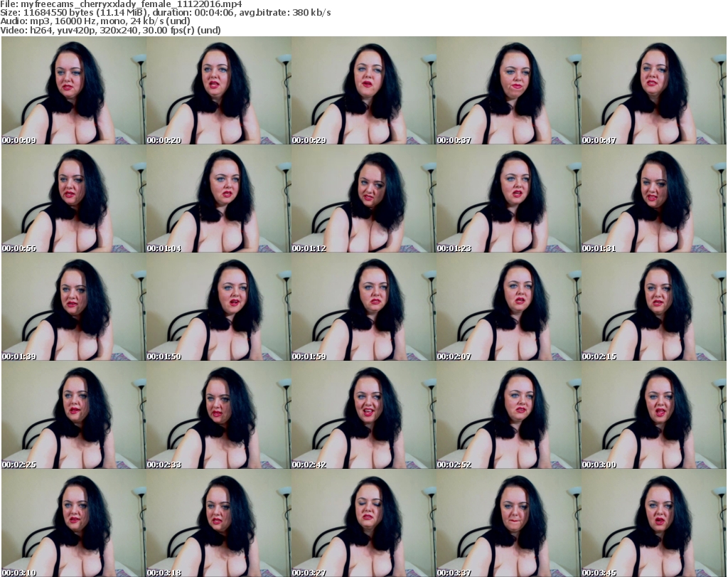The image size is (728, 577).
Task: Pick the frame at 00:00:37
Action: pos(508,90)
